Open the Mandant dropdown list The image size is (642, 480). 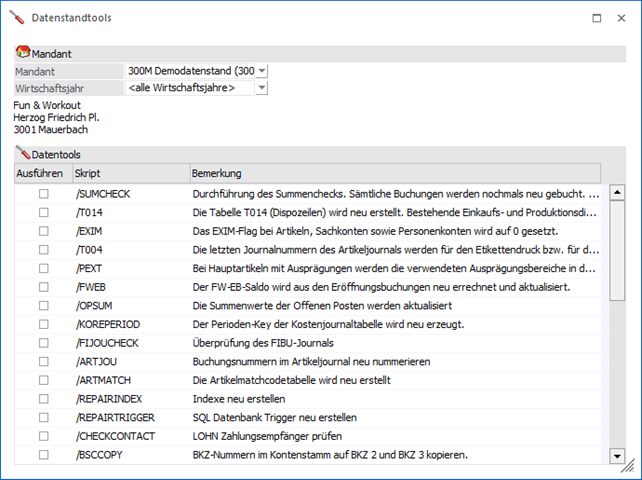point(262,71)
